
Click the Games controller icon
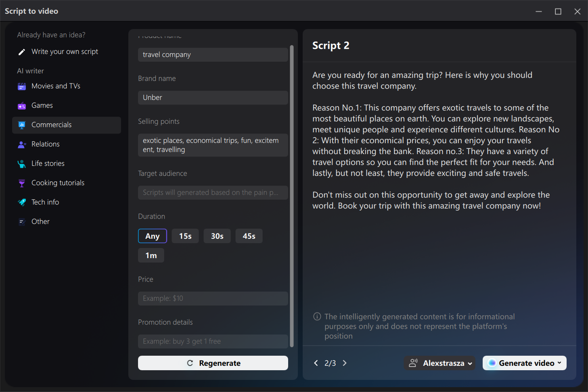click(22, 106)
